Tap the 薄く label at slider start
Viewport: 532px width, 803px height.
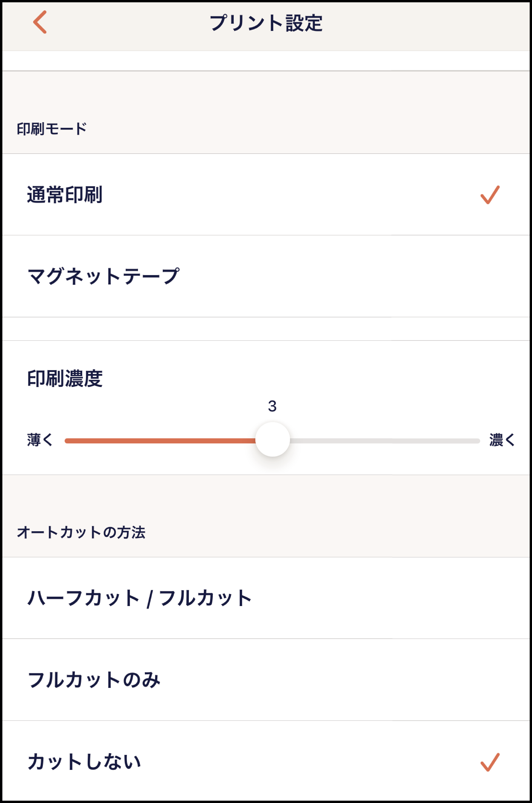[40, 440]
